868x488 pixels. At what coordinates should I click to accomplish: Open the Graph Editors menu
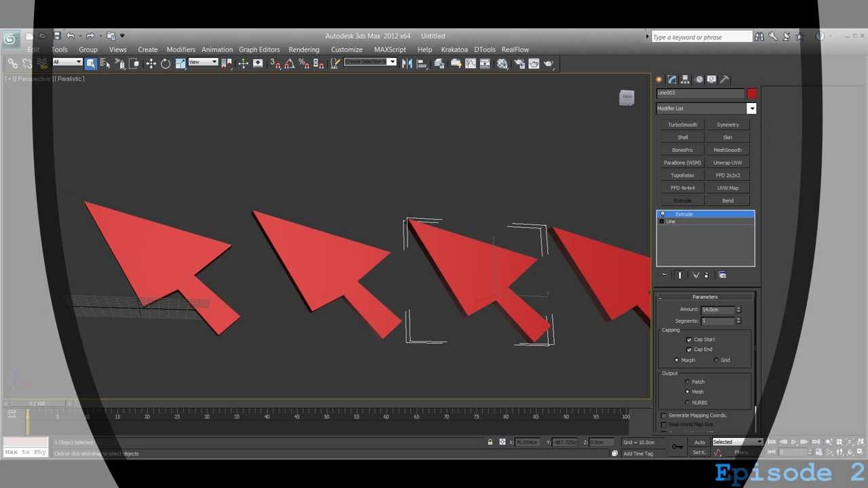pyautogui.click(x=259, y=49)
